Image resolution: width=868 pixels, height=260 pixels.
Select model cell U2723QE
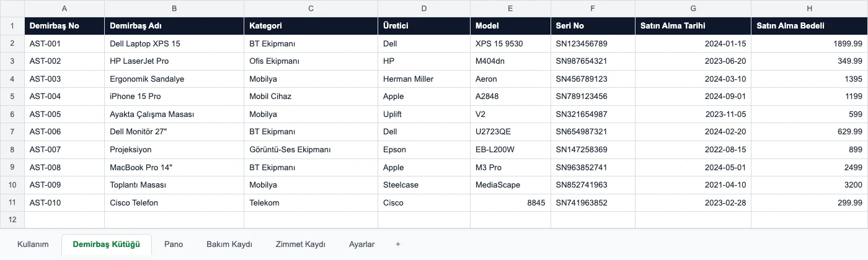coord(510,132)
